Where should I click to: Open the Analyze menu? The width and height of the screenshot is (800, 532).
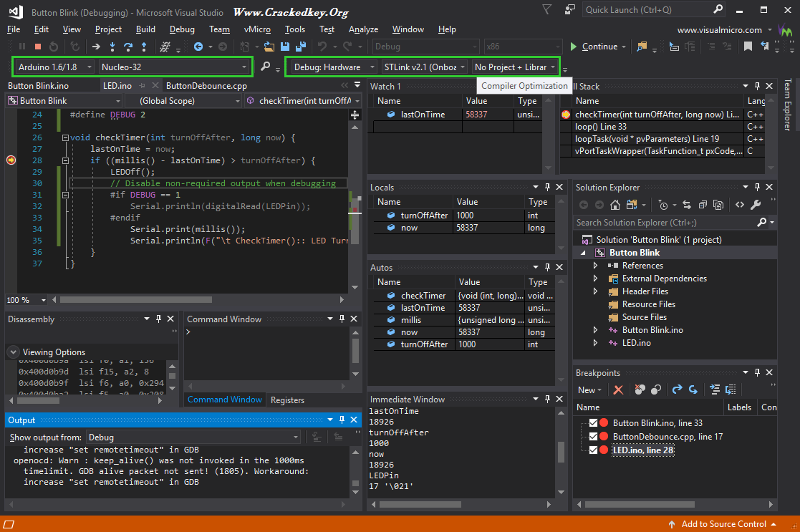click(x=363, y=29)
